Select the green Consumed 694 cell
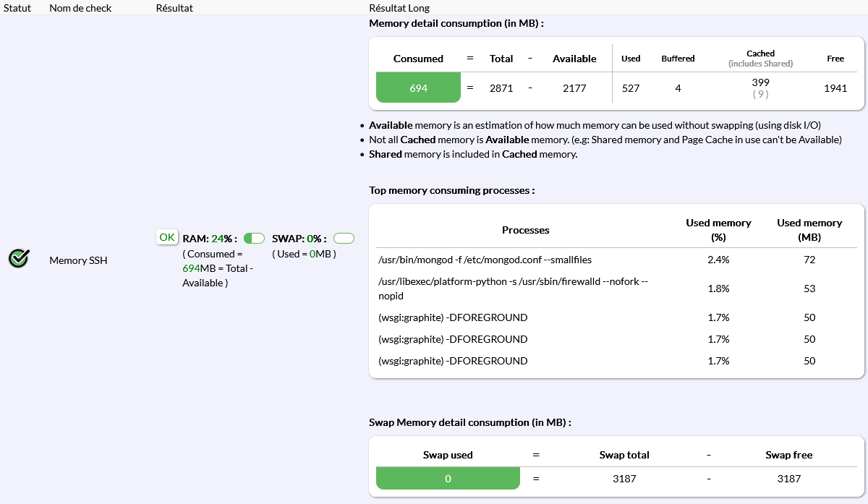The width and height of the screenshot is (868, 504). point(418,88)
